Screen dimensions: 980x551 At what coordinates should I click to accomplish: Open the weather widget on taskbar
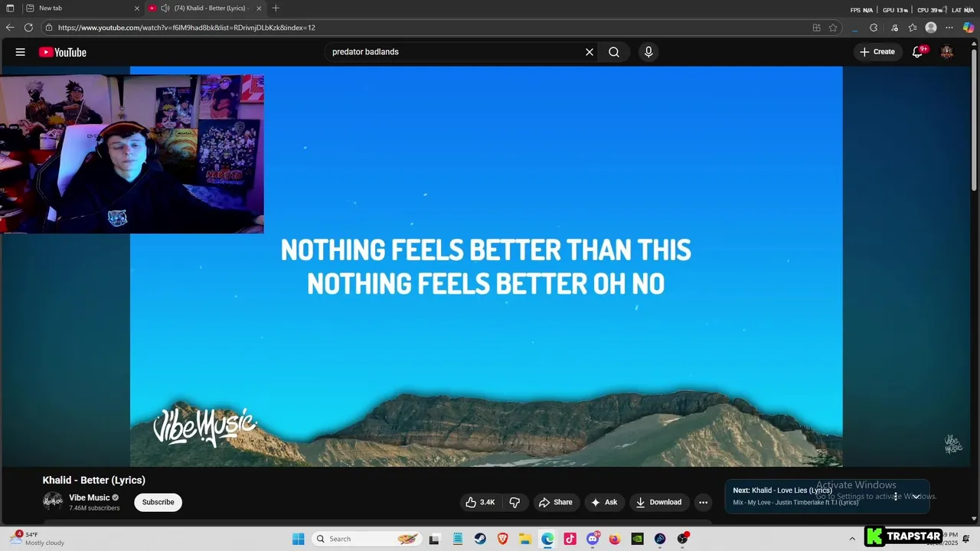pyautogui.click(x=38, y=539)
